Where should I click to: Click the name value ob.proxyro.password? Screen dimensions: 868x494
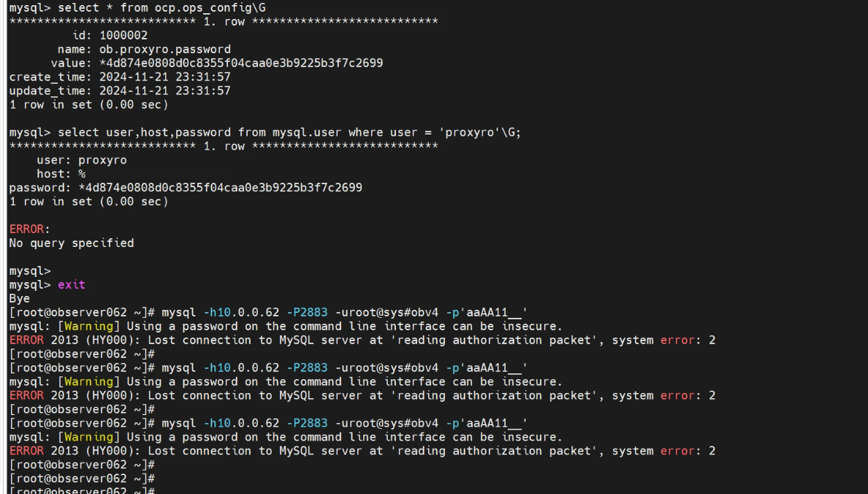165,50
